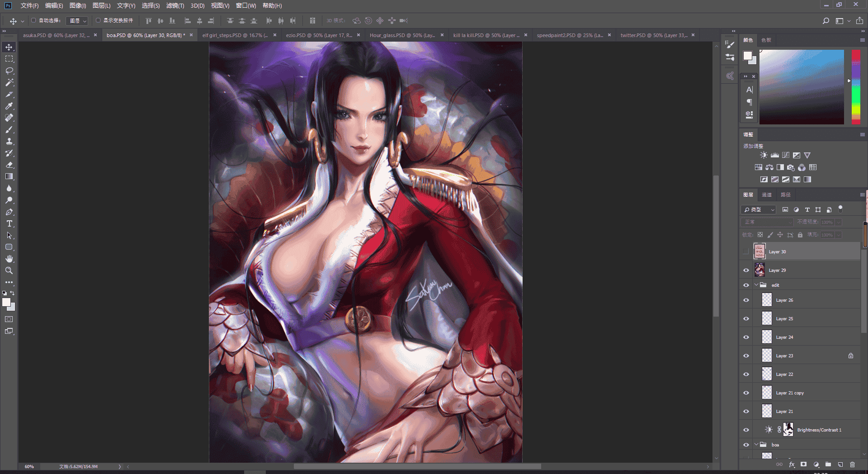Collapse the edit group folder
The width and height of the screenshot is (868, 474).
point(756,285)
